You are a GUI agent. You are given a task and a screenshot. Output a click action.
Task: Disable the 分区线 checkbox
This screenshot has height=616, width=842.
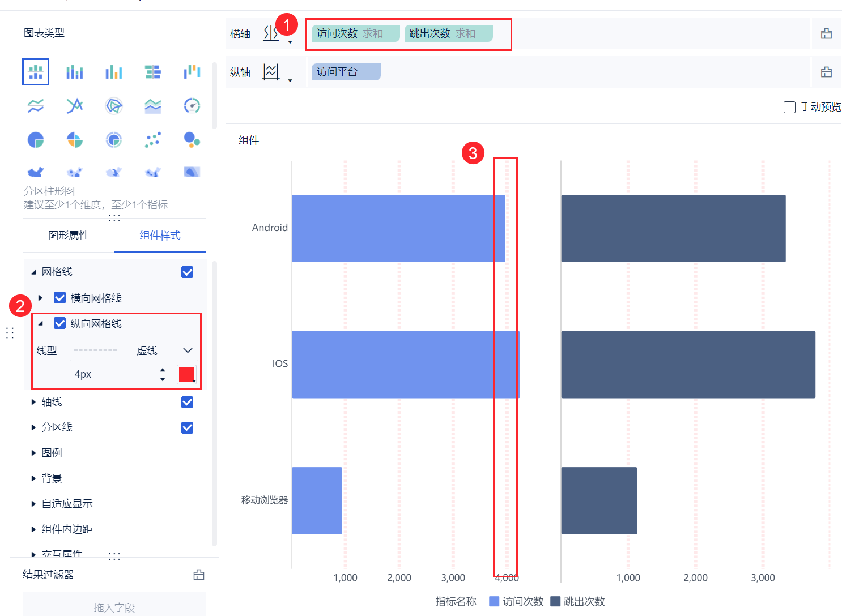click(x=188, y=428)
